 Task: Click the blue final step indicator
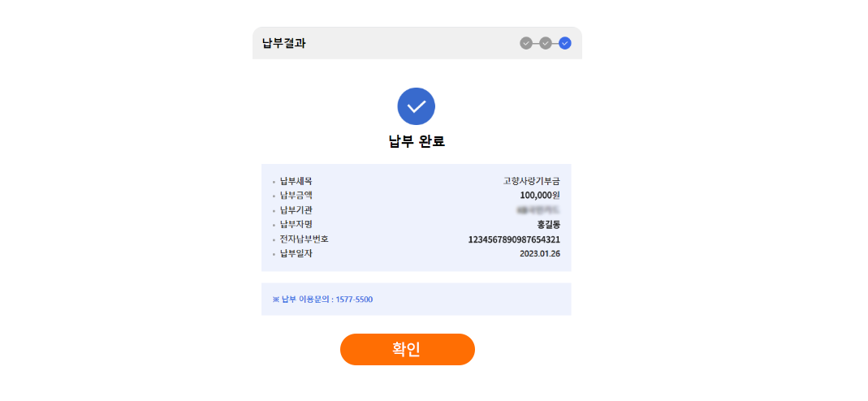(564, 43)
